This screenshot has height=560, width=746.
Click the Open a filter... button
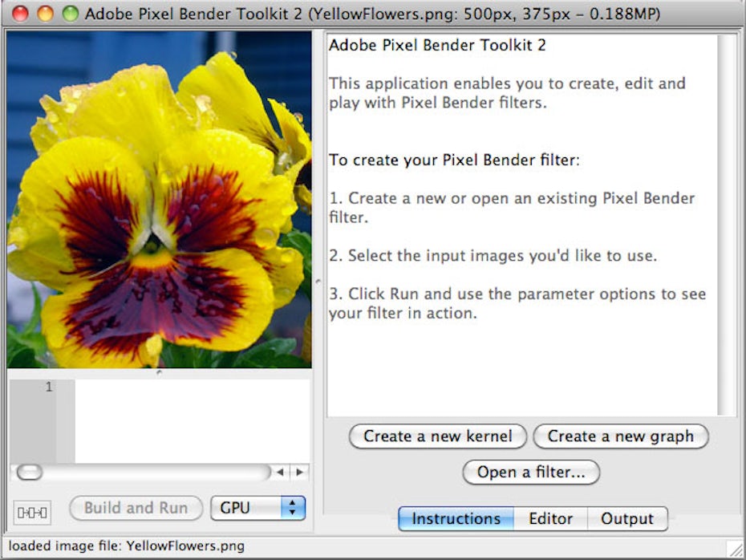click(x=531, y=473)
